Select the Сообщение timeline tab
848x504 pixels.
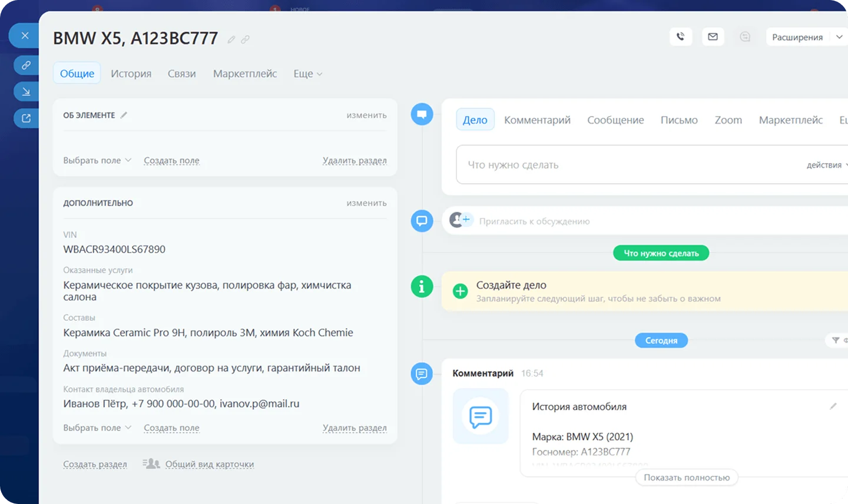pyautogui.click(x=615, y=120)
